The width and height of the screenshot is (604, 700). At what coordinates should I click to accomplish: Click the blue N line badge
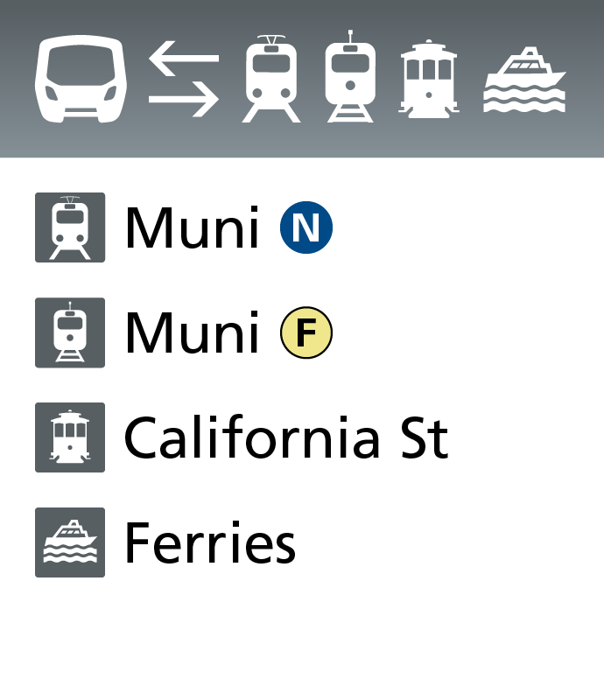pos(306,227)
